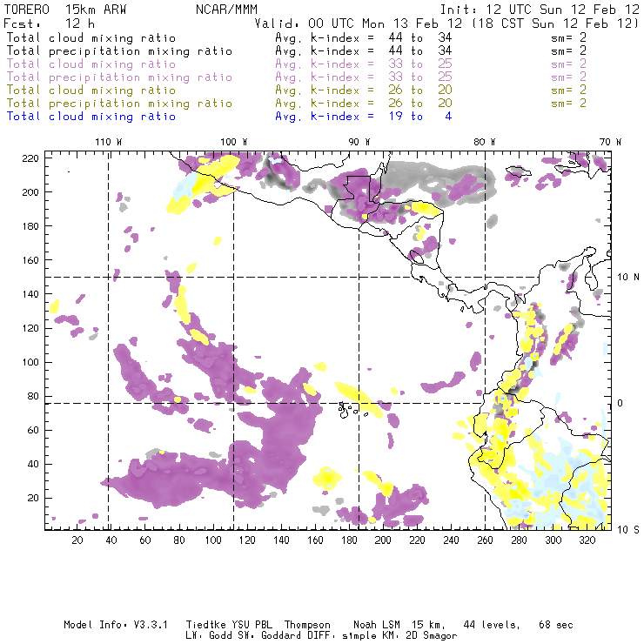Click the black 'sm= 2' on the first legend row
Image resolution: width=644 pixels, height=644 pixels.
click(569, 37)
